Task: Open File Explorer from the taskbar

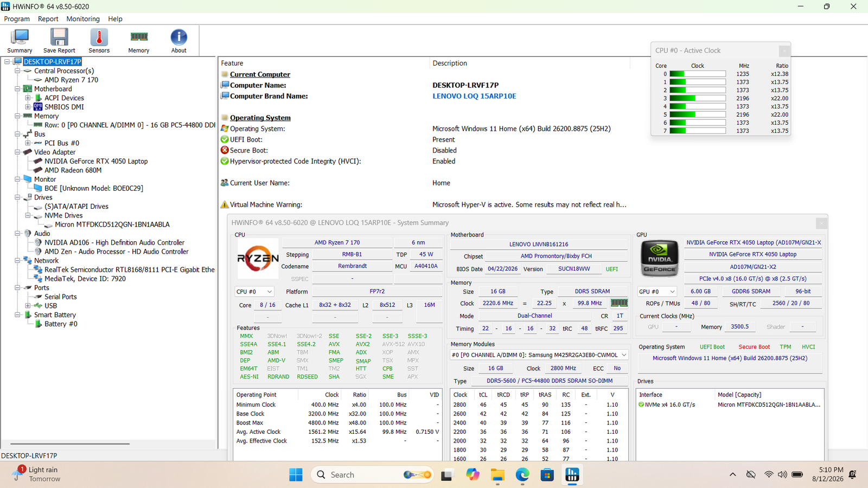Action: point(497,475)
